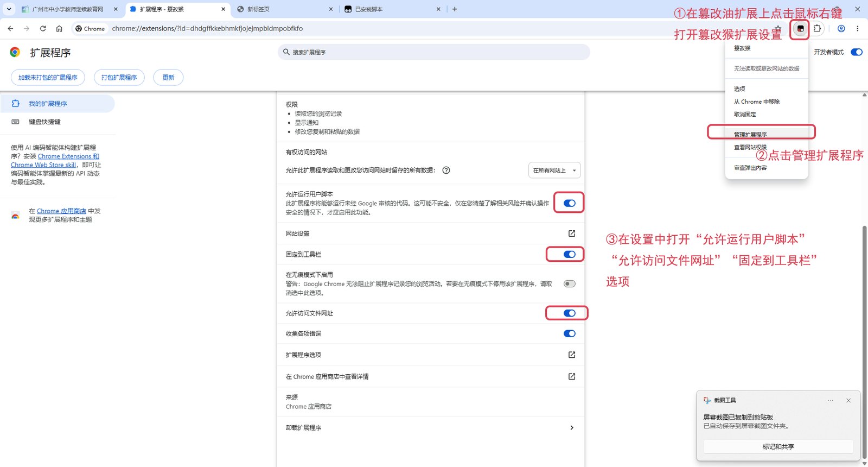Click the page vertical scrollbar thumb

click(864, 343)
